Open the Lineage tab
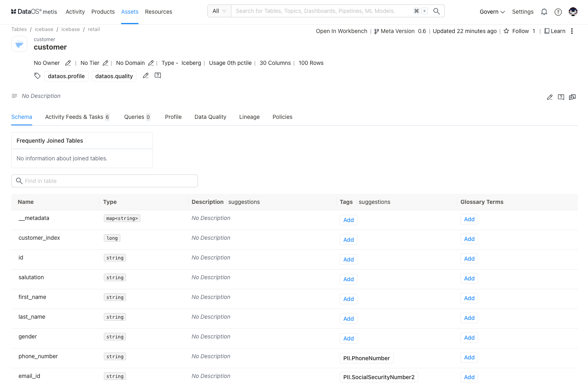The height and width of the screenshot is (386, 588). coord(250,117)
